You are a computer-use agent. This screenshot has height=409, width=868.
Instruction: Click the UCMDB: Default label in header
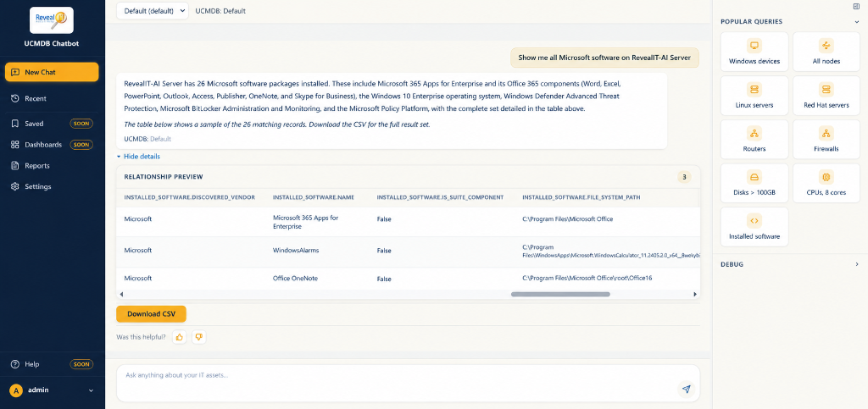coord(221,11)
